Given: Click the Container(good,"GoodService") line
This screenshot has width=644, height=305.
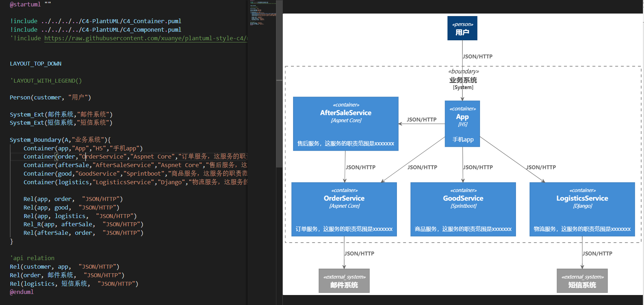Looking at the screenshot, I should tap(135, 174).
